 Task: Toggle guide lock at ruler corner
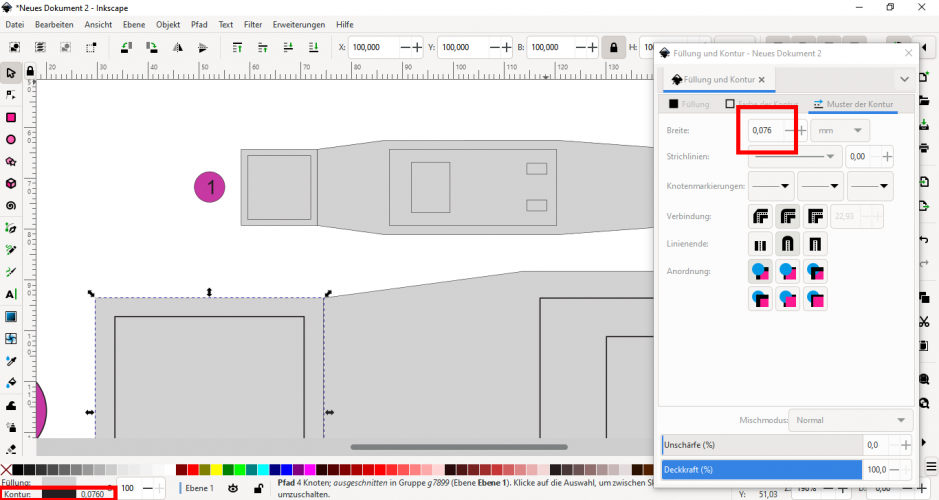[x=30, y=71]
